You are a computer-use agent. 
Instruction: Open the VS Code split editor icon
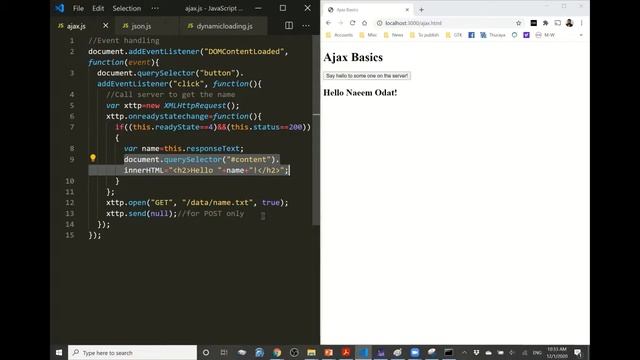[289, 26]
